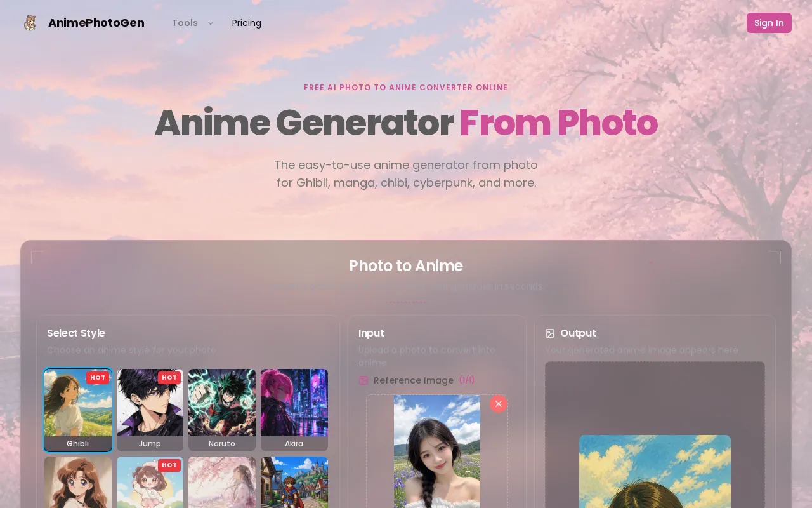Click the HOT badge on Ghibli
The height and width of the screenshot is (508, 812).
point(98,378)
